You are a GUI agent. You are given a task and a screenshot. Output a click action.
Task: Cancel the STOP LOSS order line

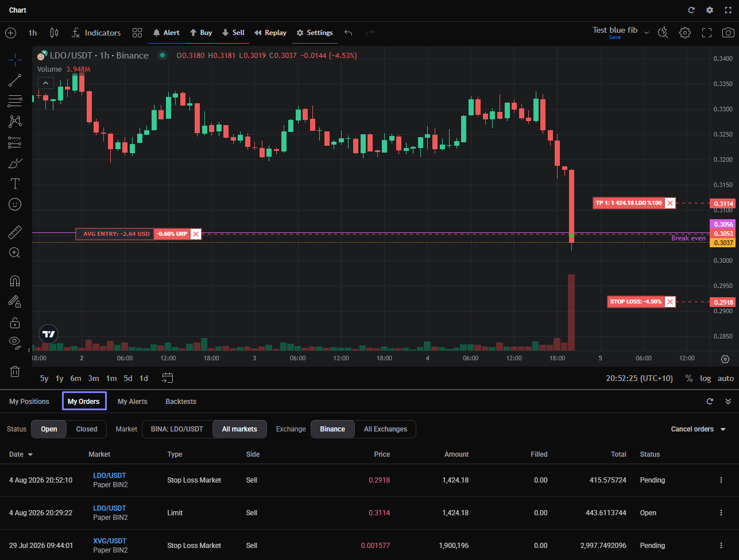(670, 301)
